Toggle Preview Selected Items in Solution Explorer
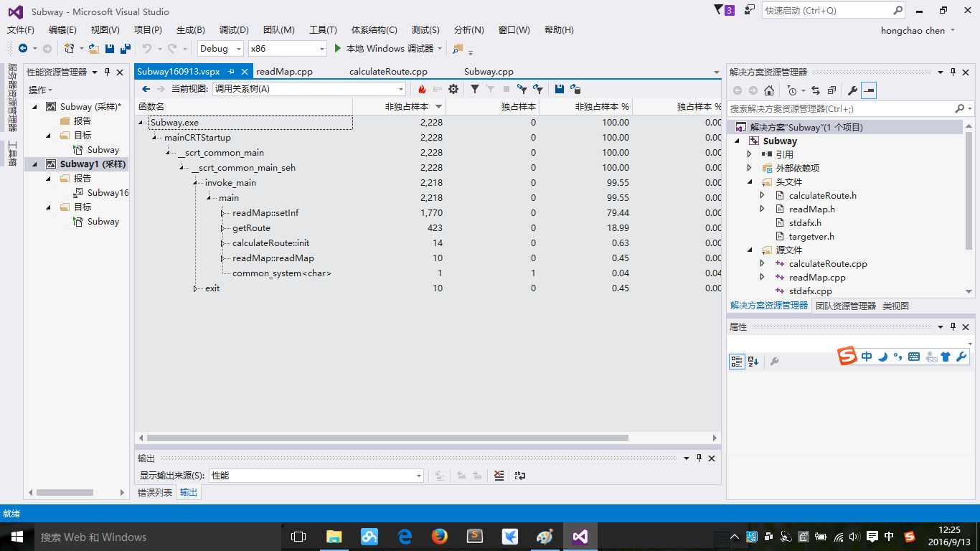The height and width of the screenshot is (551, 980). 869,90
